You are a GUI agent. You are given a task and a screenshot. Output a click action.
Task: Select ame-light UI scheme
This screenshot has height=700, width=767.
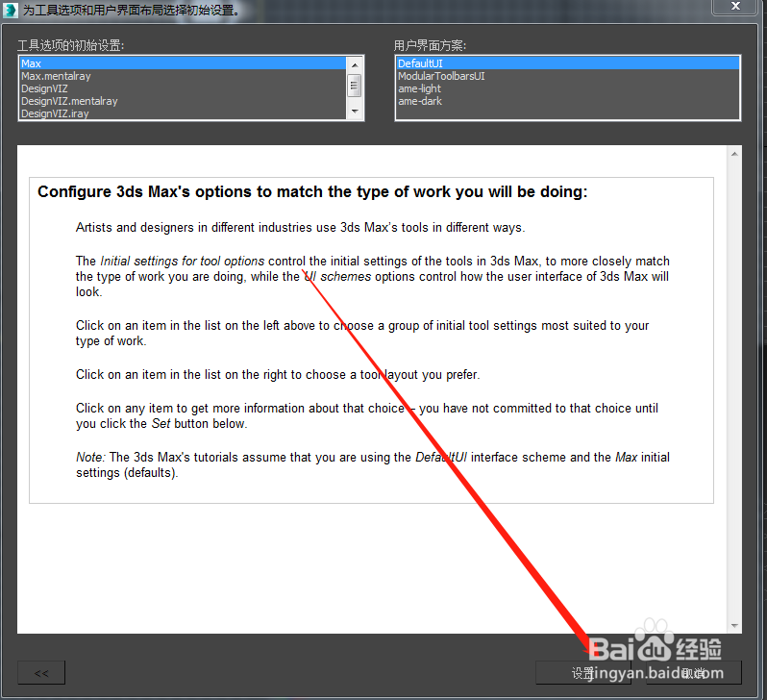pos(567,88)
